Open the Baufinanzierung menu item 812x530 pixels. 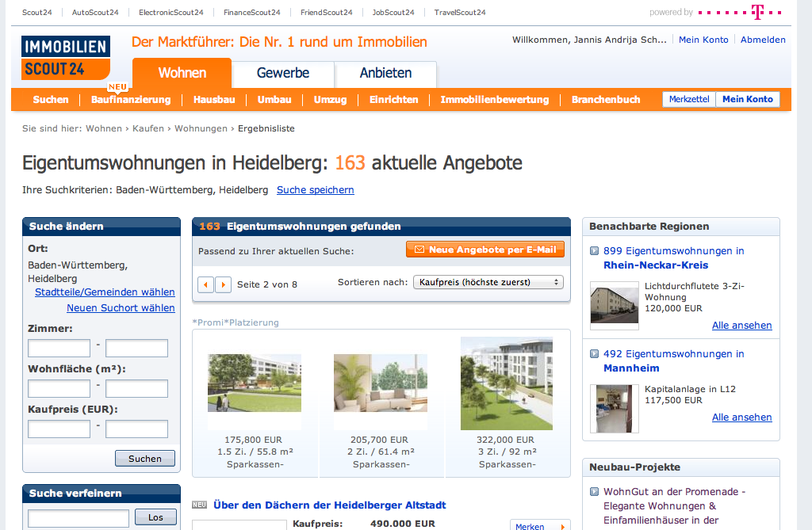click(131, 99)
